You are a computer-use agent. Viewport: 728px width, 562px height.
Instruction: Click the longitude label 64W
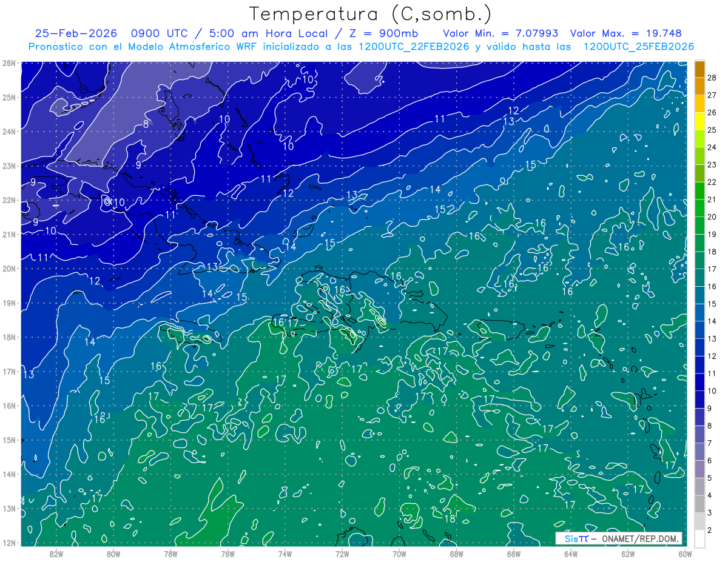click(570, 554)
